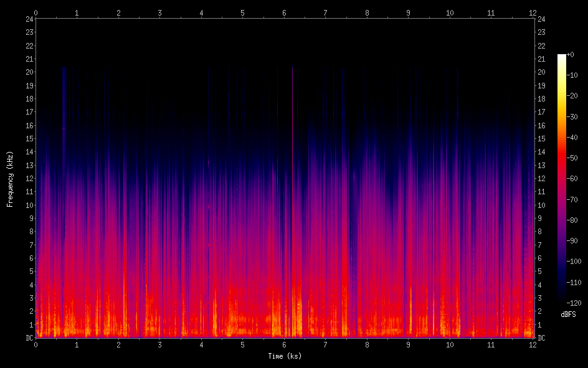Click the "24" tick on the left frequency axis
The image size is (588, 368).
(x=28, y=19)
